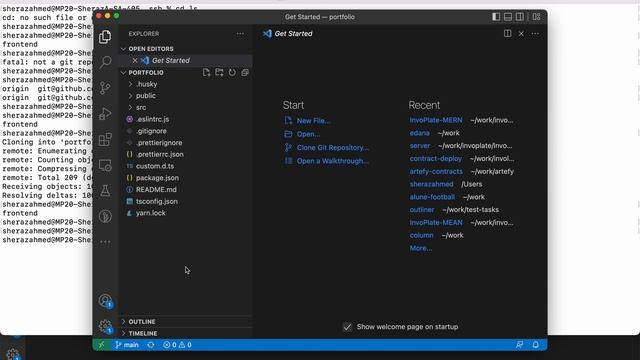Screen dimensions: 640x360
Task: Open remote window indicator in status bar
Action: 101,345
